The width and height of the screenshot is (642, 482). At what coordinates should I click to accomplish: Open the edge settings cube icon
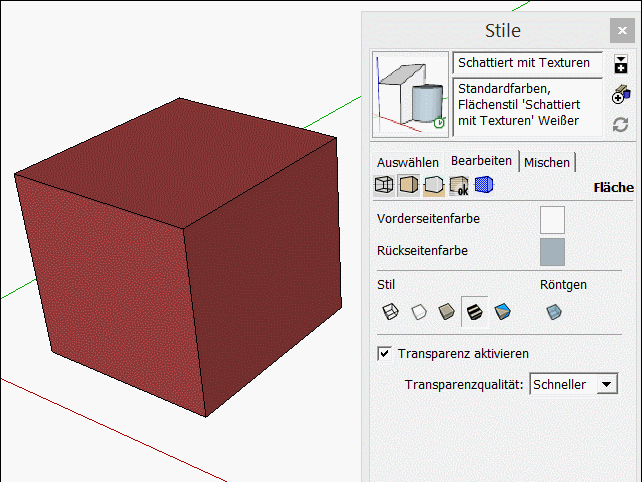pyautogui.click(x=383, y=185)
